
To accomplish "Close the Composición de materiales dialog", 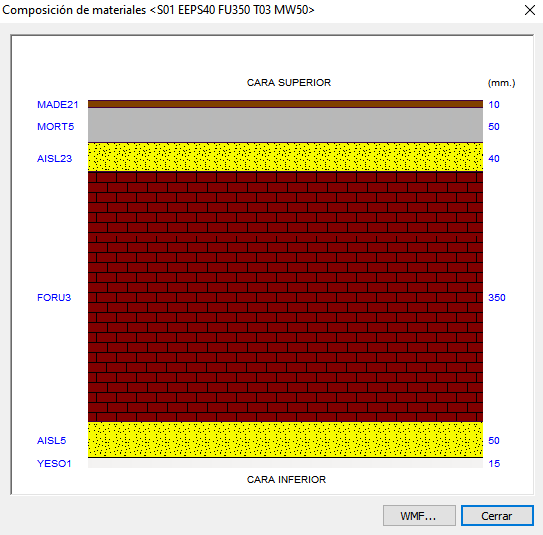I will [x=529, y=10].
